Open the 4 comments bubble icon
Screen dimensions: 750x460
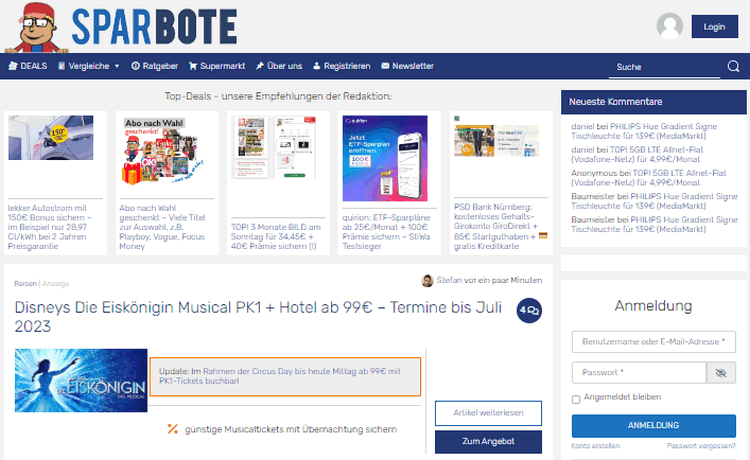529,310
